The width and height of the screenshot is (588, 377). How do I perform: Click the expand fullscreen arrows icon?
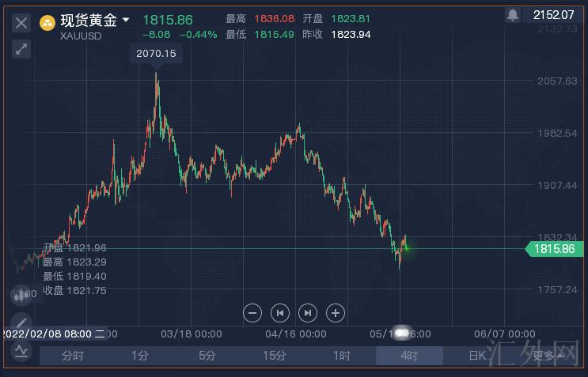(x=21, y=49)
